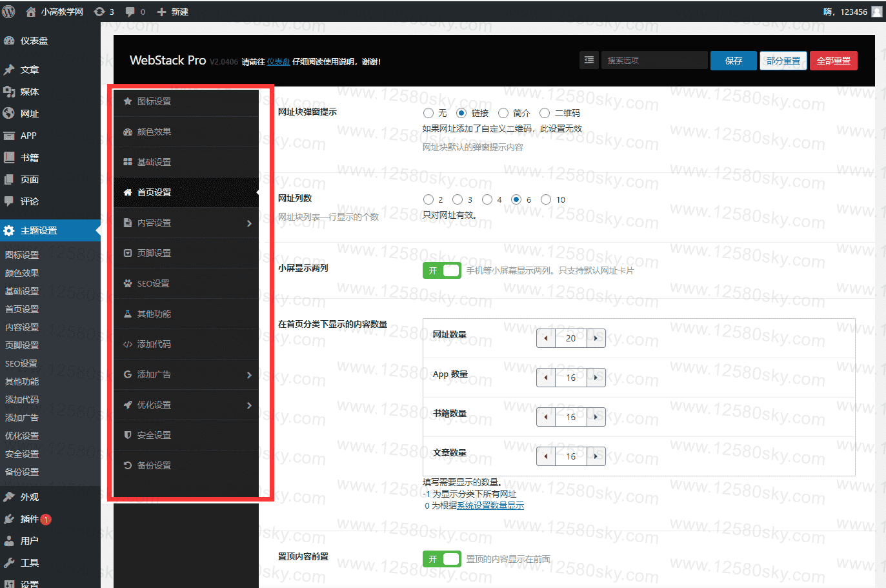This screenshot has height=588, width=886.
Task: Click the WordPress logo icon in admin bar
Action: click(x=9, y=12)
